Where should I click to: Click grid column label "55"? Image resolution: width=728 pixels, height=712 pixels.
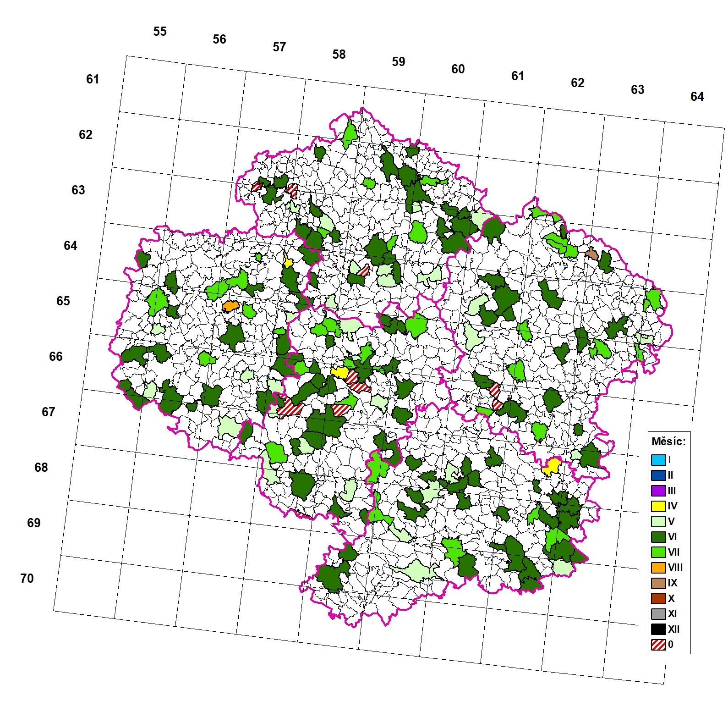[x=160, y=32]
